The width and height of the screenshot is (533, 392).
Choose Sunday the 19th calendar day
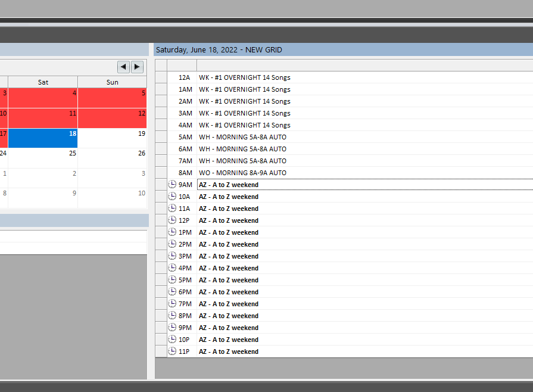[112, 138]
